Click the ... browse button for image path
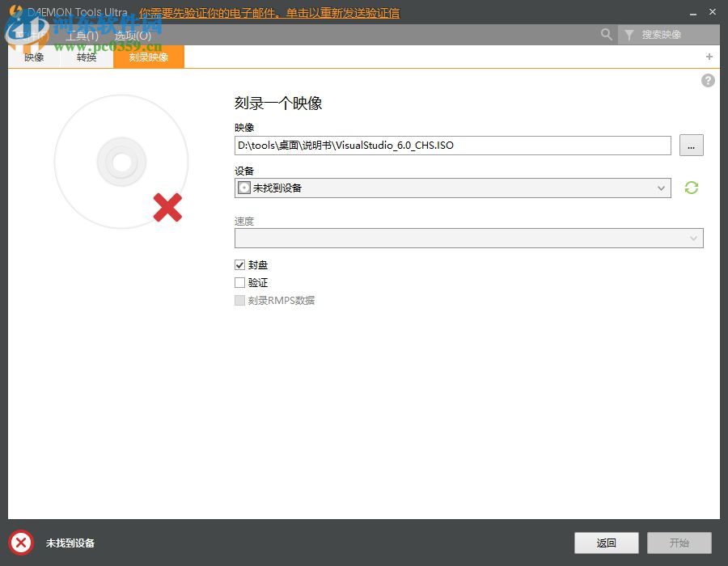The image size is (728, 566). pos(692,146)
